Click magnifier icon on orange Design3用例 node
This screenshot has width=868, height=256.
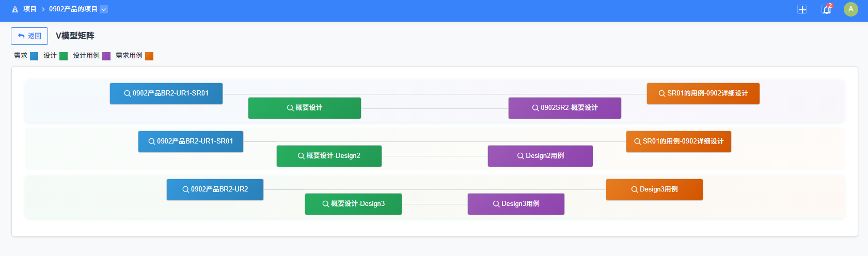pos(635,189)
